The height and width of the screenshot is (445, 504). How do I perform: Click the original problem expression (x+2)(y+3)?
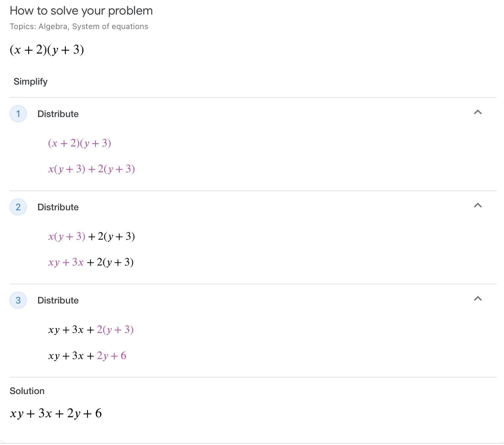47,50
